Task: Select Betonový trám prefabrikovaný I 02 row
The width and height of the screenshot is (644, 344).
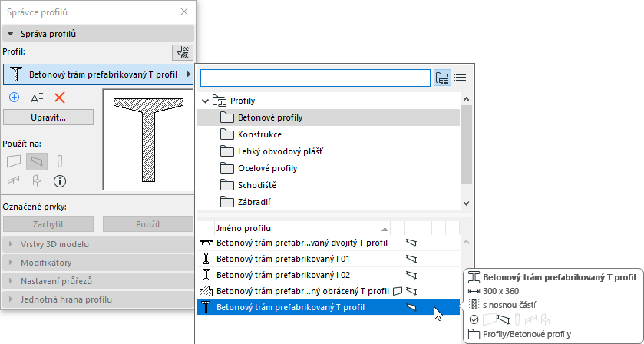Action: pos(328,275)
